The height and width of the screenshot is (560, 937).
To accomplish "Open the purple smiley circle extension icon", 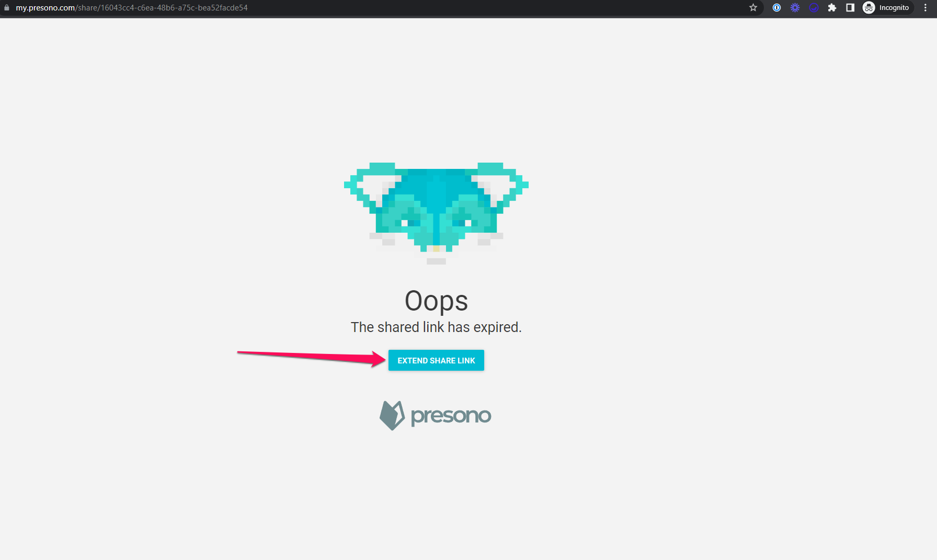I will [x=814, y=7].
